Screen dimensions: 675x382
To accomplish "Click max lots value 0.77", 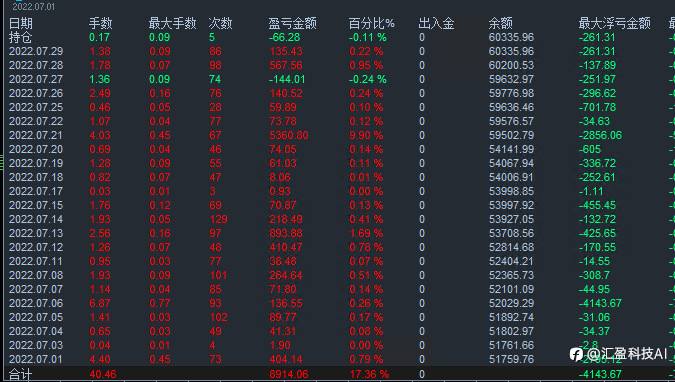I will pyautogui.click(x=160, y=303).
